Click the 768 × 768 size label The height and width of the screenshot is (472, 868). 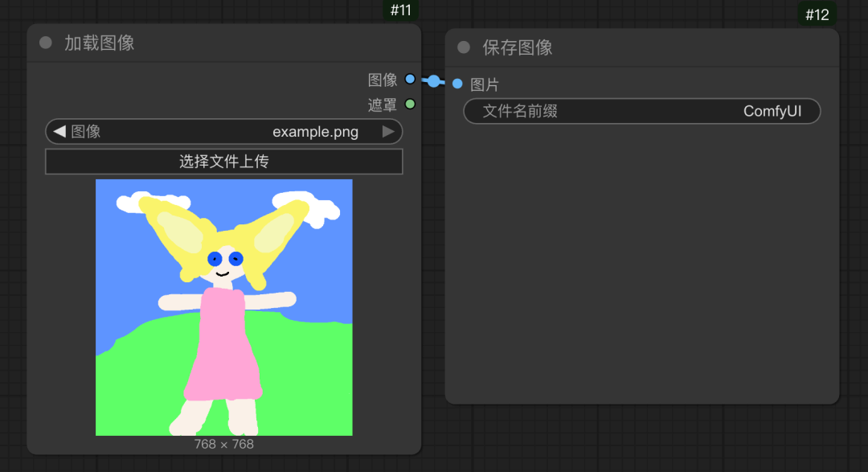(223, 445)
